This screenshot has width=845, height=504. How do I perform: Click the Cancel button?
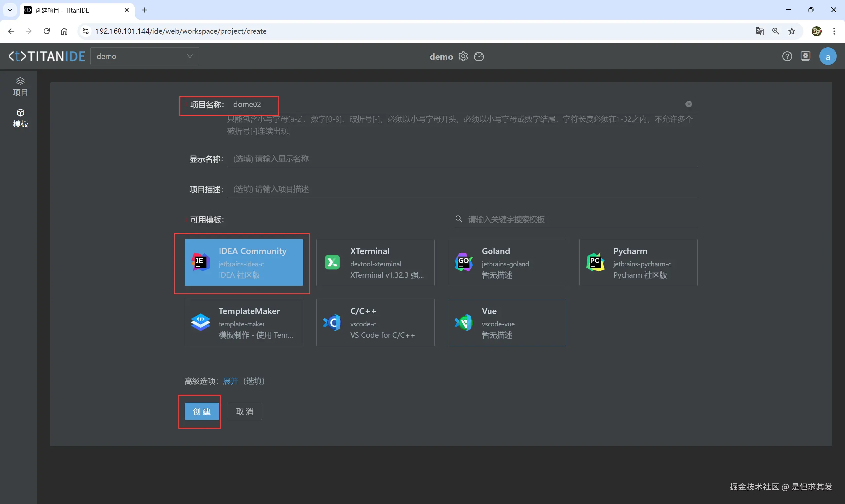(244, 412)
